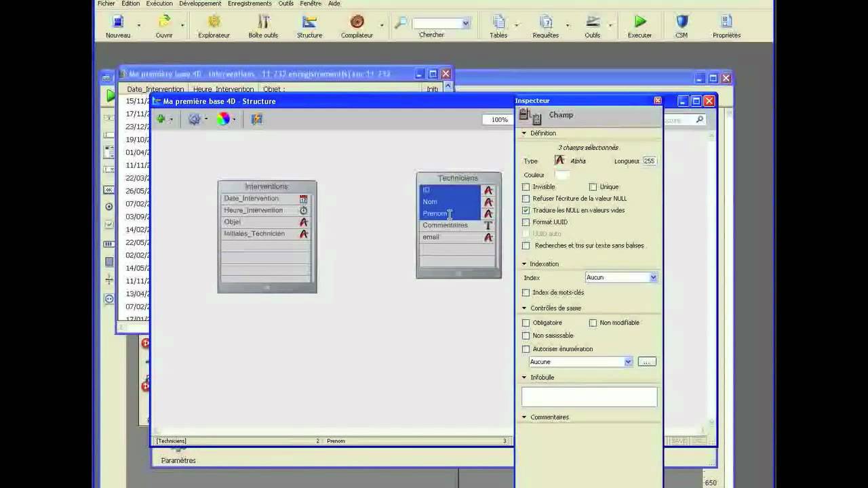Check the Non modifiable checkbox
Image resolution: width=868 pixels, height=488 pixels.
click(593, 323)
